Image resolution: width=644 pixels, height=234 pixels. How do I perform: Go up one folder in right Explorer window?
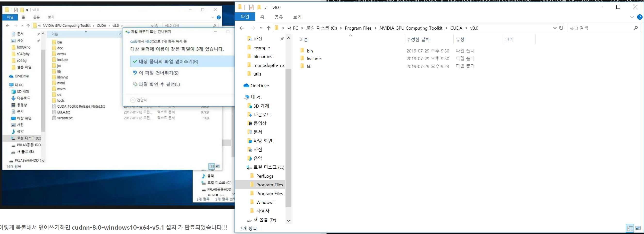point(269,28)
